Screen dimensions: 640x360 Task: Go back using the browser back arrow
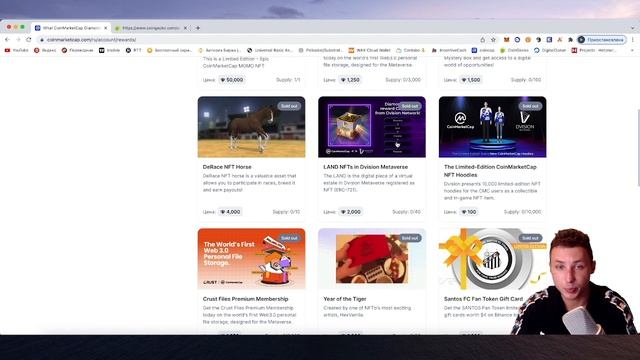click(7, 40)
